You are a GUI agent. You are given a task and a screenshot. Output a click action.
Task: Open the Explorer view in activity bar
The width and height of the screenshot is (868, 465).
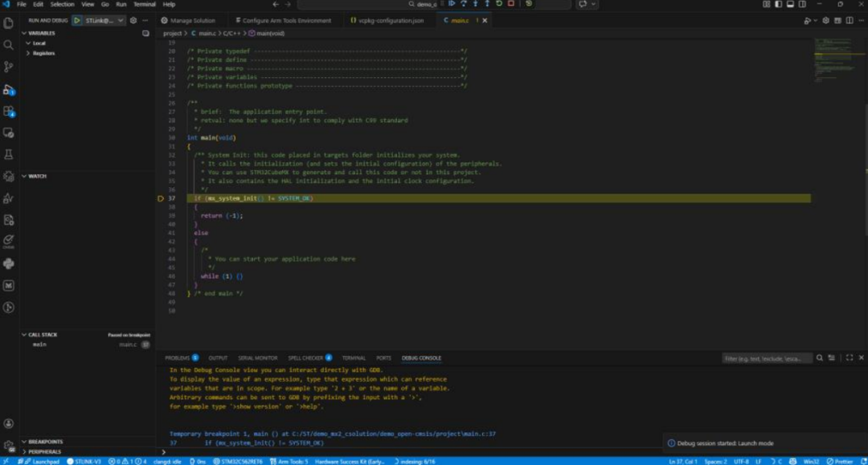(x=8, y=23)
